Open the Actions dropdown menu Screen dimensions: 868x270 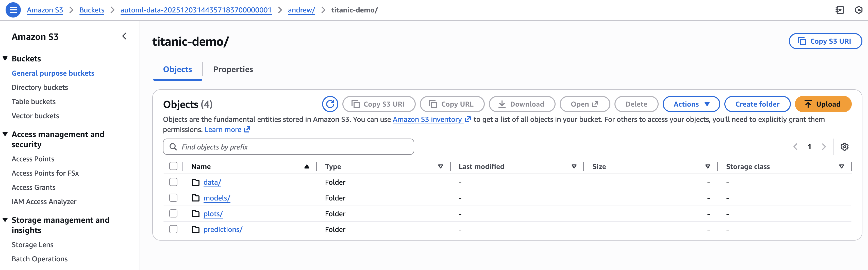coord(691,104)
